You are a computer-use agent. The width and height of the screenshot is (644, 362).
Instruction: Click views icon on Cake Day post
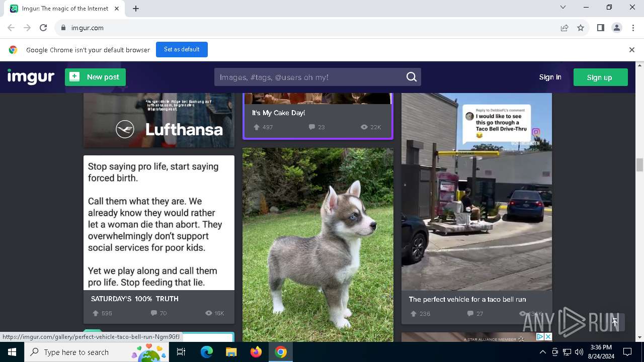[364, 127]
